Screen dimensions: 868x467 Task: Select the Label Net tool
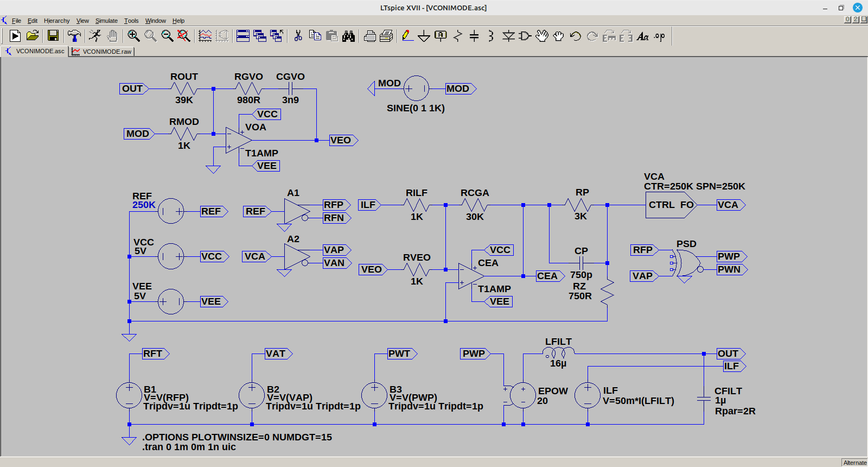[441, 36]
